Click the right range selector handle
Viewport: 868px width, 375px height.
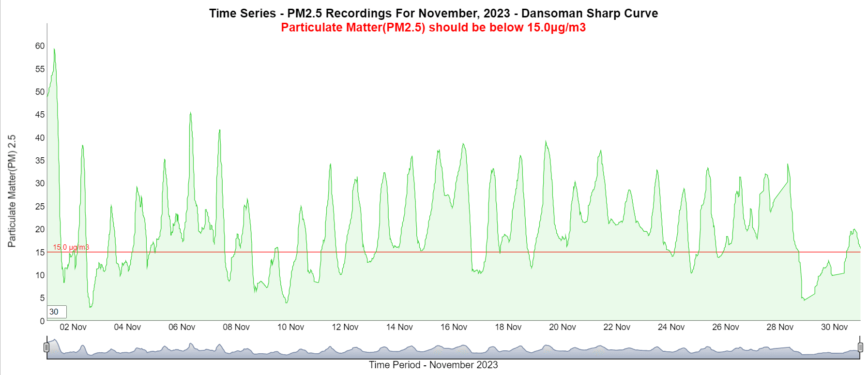point(860,347)
